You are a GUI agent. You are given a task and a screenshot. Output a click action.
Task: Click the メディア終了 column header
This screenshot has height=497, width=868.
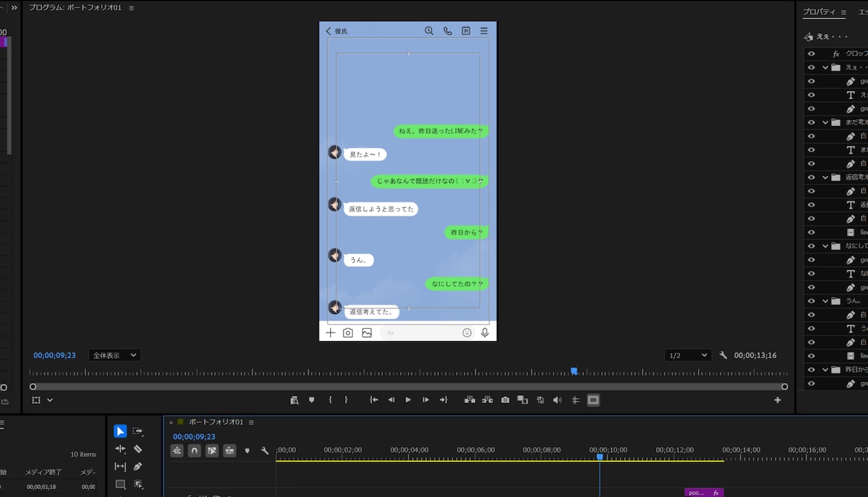pos(43,472)
